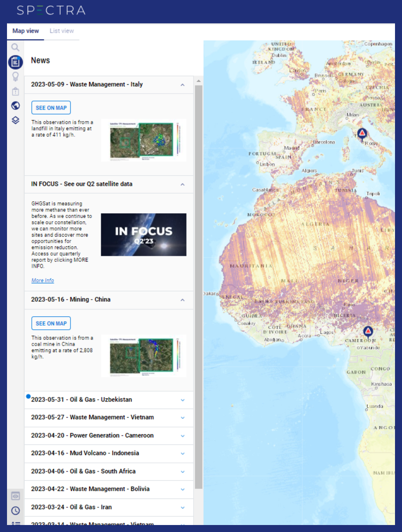The height and width of the screenshot is (532, 402).
Task: Click the news panel vertical scrollbar
Action: click(x=198, y=280)
